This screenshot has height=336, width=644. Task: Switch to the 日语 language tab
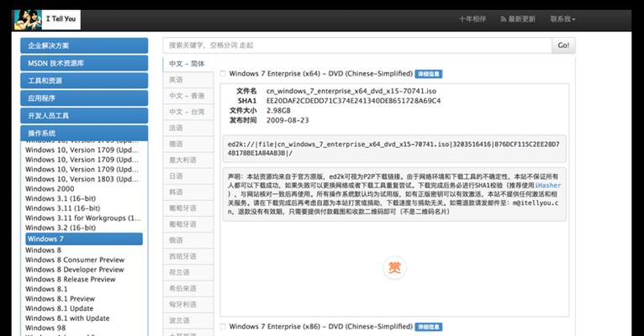tap(188, 176)
